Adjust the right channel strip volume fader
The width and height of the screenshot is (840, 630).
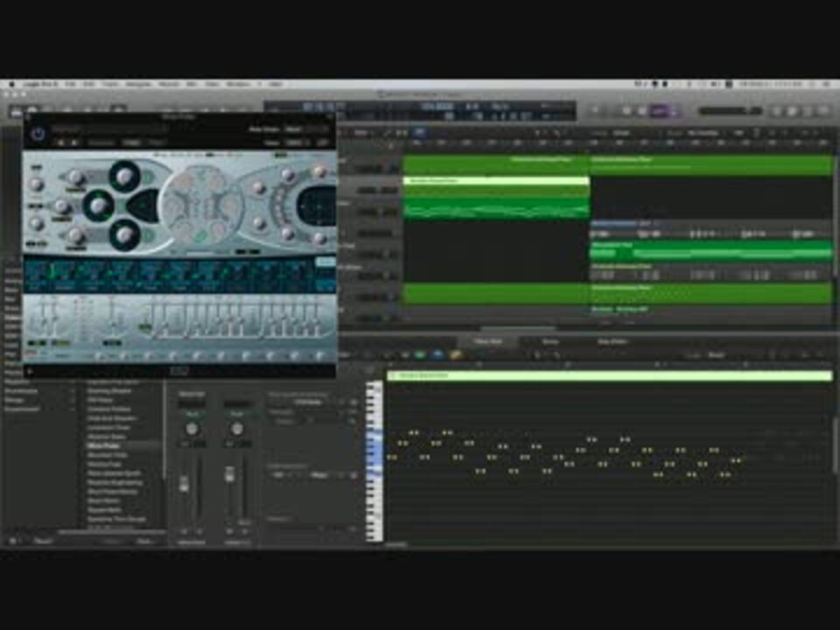(x=229, y=474)
